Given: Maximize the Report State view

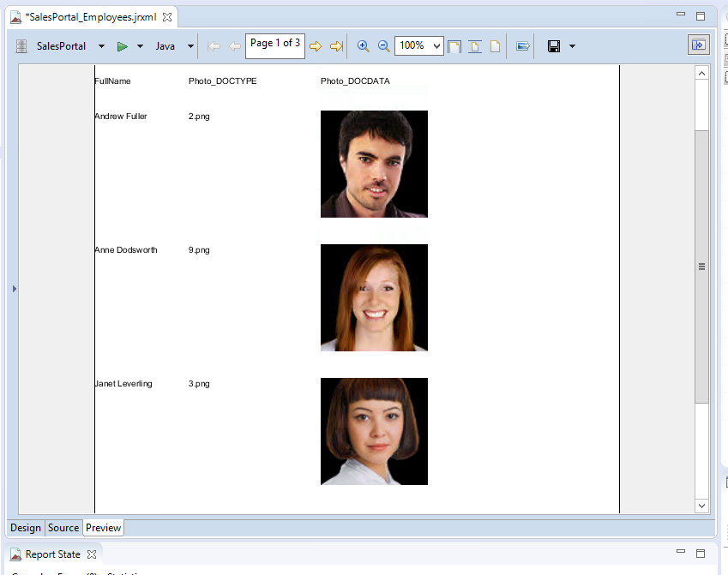Looking at the screenshot, I should (701, 554).
